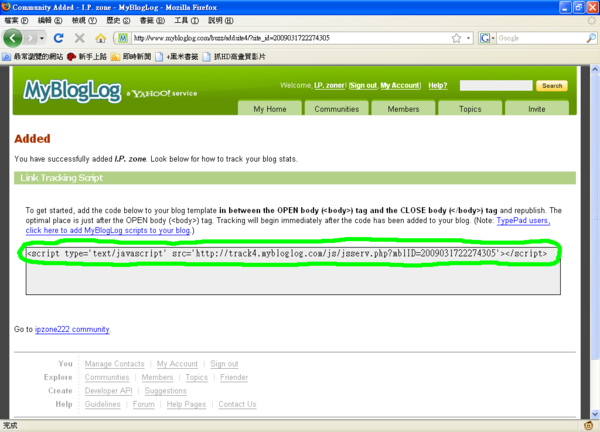The height and width of the screenshot is (432, 600).
Task: Open the 說明 (Help) menu
Action: (x=220, y=20)
